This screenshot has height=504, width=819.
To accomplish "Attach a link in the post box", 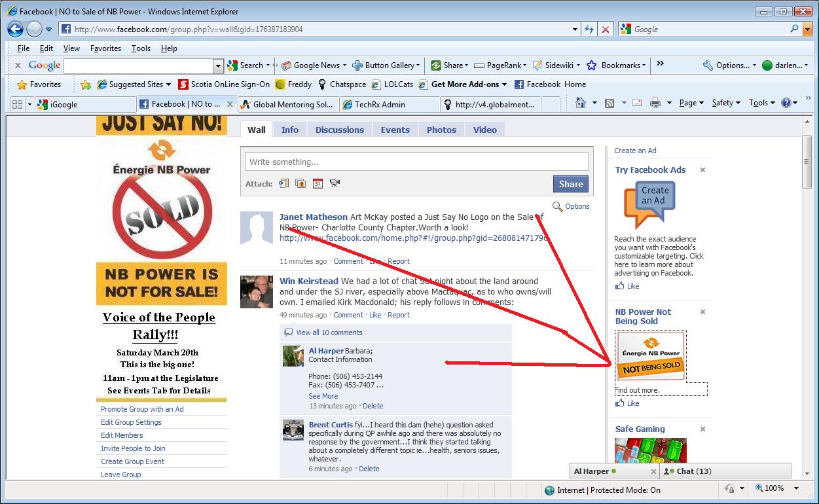I will pyautogui.click(x=283, y=184).
